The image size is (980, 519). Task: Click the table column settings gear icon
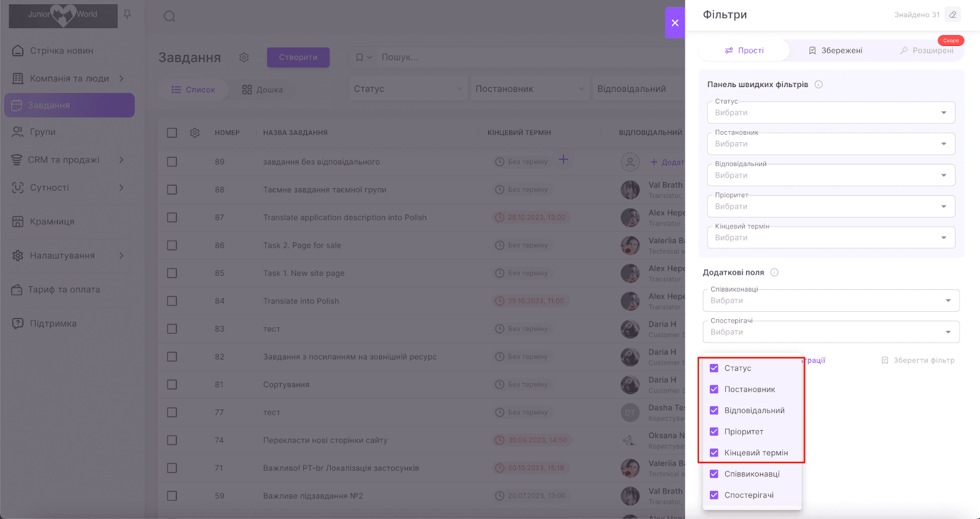tap(195, 133)
